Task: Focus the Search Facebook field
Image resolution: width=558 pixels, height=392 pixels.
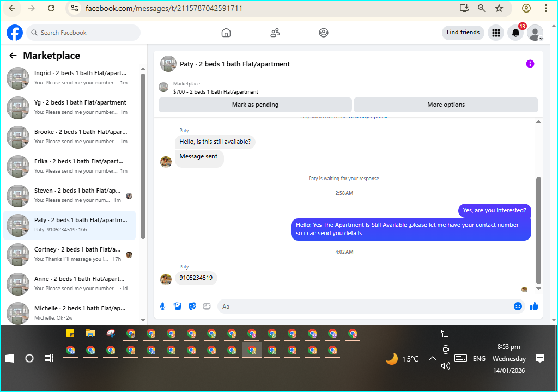Action: coord(83,33)
